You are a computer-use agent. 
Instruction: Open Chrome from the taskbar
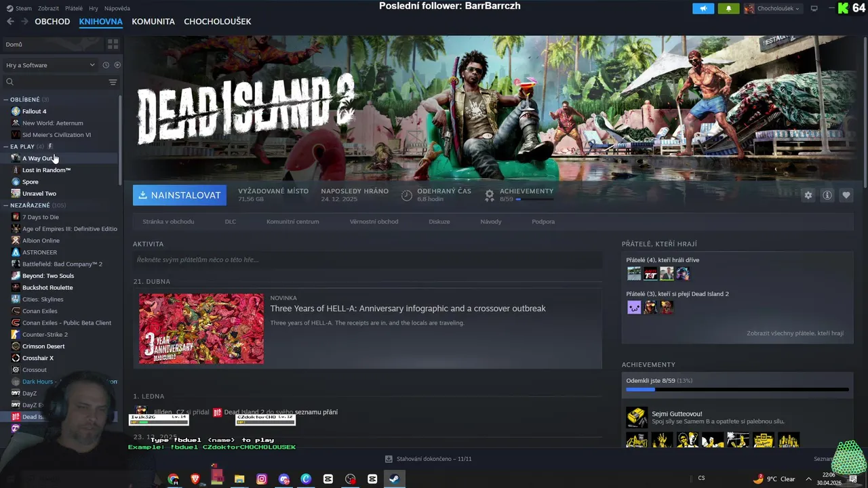173,479
